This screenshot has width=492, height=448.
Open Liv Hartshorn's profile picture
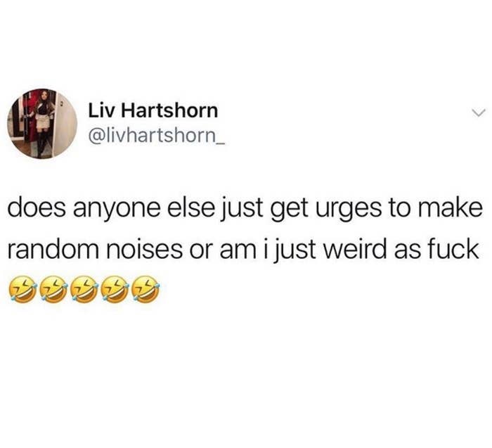click(42, 124)
